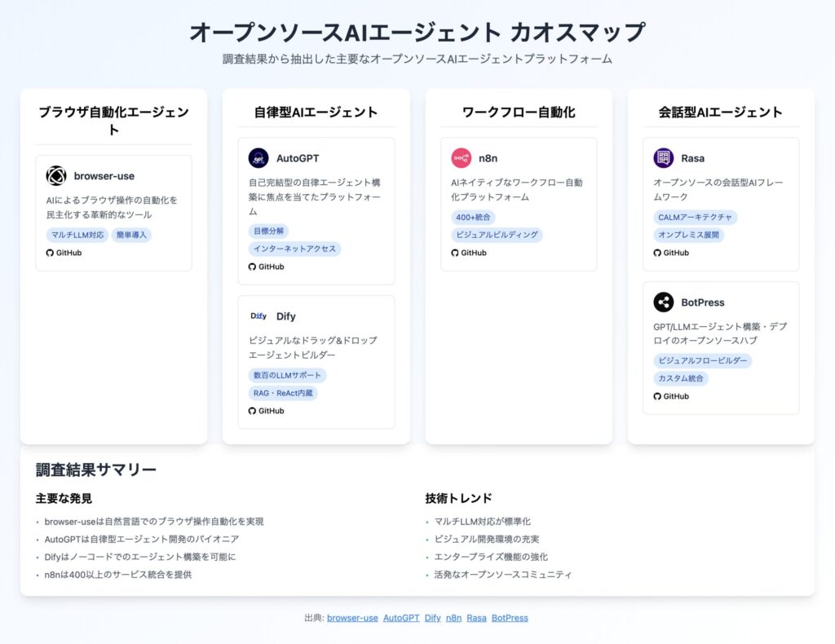Open GitHub link in n8n card
Screen dimensions: 835x644
click(x=469, y=253)
